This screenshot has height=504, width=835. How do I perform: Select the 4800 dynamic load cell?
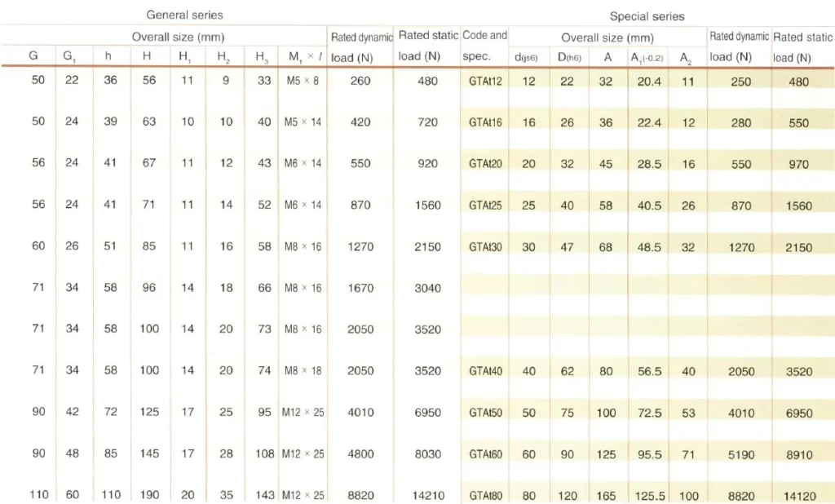coord(360,454)
